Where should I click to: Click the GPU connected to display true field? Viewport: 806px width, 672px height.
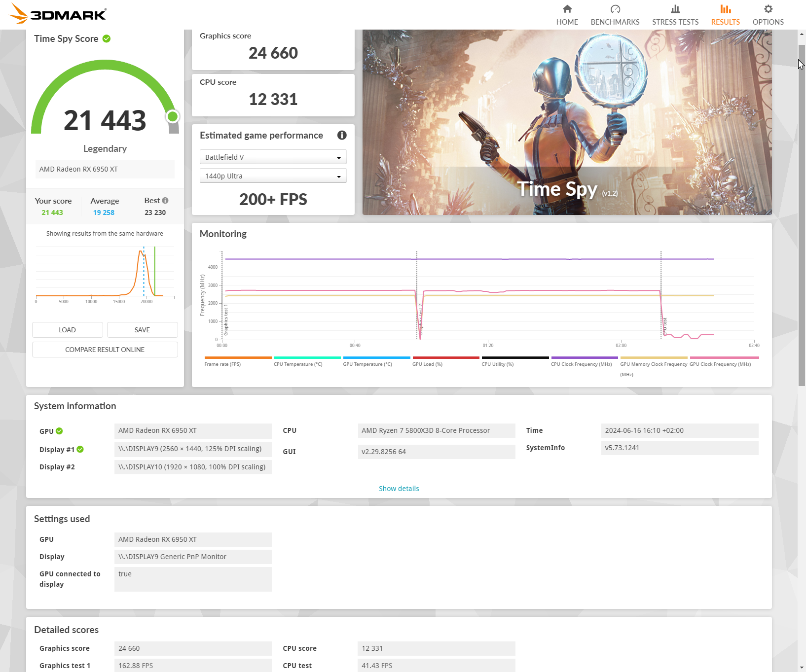pos(193,579)
